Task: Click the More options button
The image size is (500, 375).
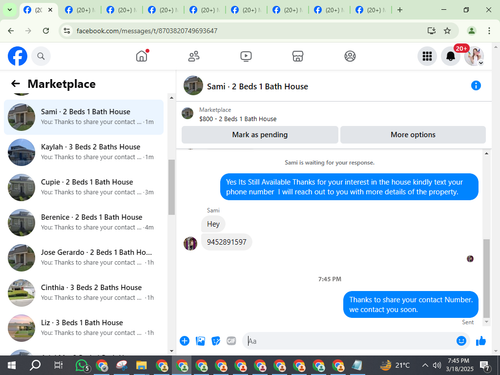Action: (413, 135)
